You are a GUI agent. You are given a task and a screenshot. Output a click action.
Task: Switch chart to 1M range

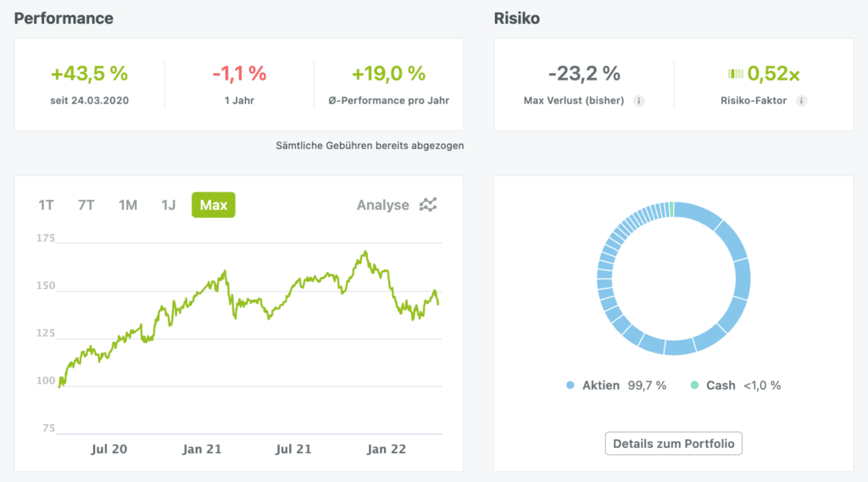[x=128, y=205]
